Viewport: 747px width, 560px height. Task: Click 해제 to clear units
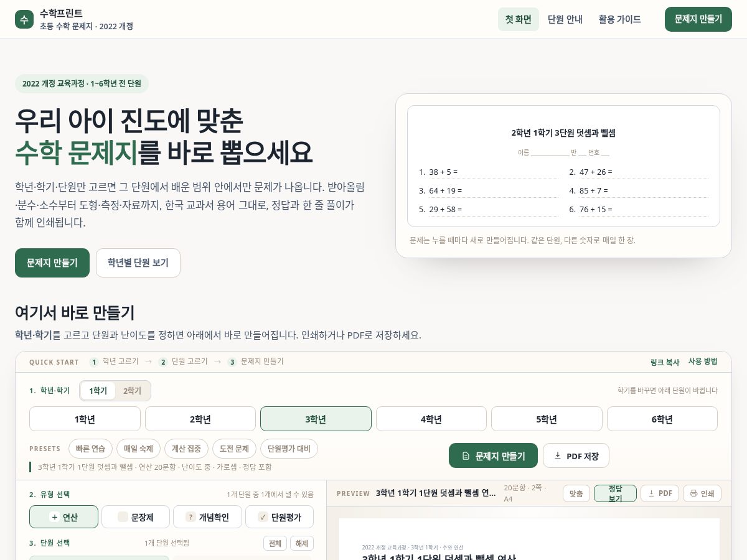[302, 543]
